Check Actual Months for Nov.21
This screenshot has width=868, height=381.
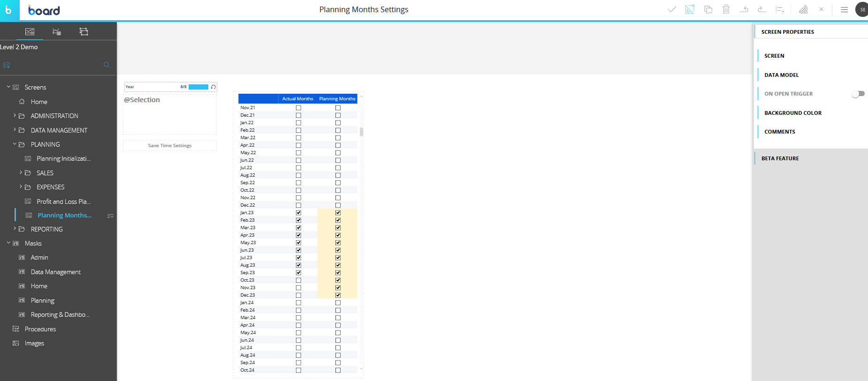tap(298, 108)
